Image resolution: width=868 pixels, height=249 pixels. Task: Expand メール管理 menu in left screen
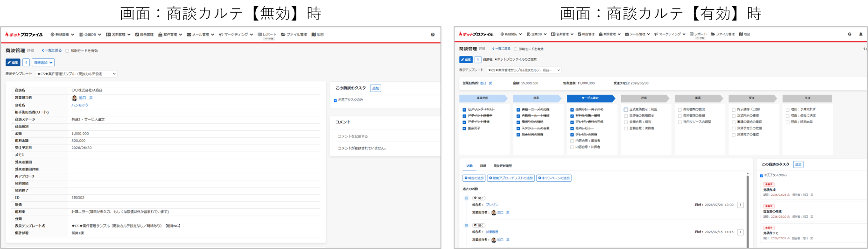pyautogui.click(x=201, y=35)
